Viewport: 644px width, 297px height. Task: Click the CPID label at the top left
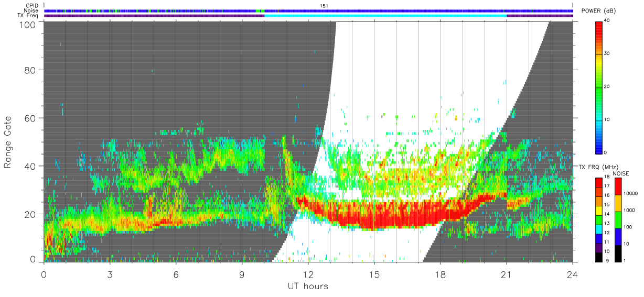point(32,6)
